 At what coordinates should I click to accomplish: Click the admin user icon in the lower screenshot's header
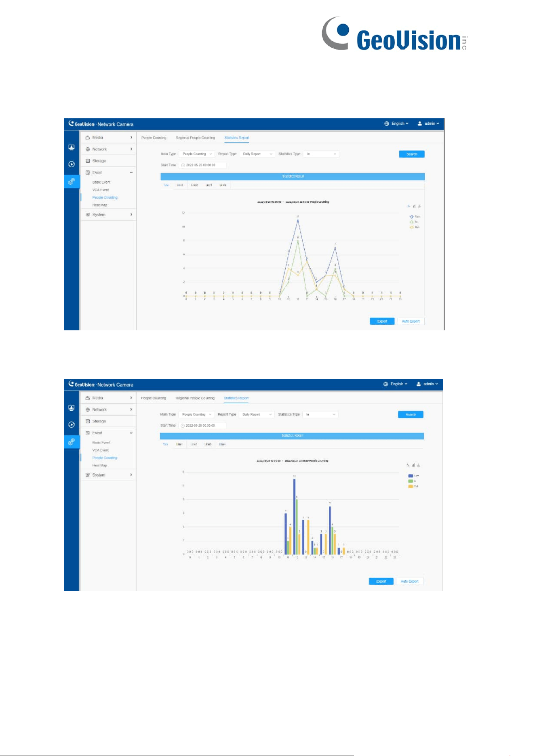pos(419,384)
